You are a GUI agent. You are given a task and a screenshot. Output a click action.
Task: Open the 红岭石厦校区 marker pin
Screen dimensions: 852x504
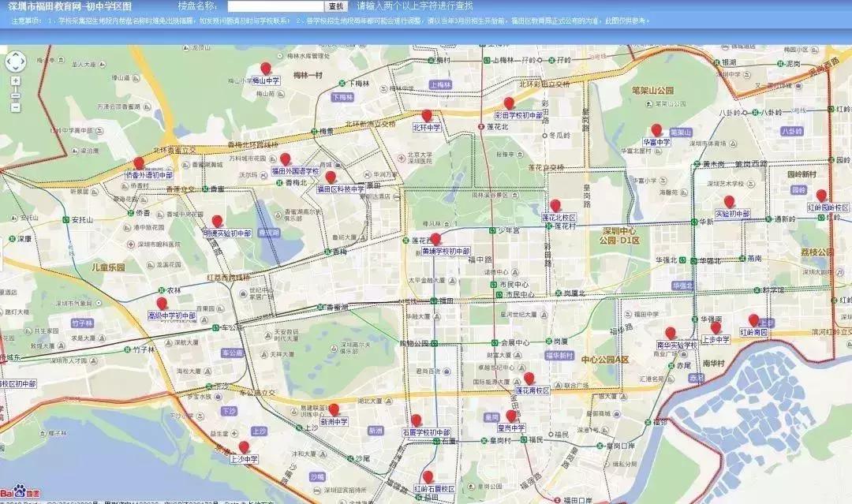point(428,477)
